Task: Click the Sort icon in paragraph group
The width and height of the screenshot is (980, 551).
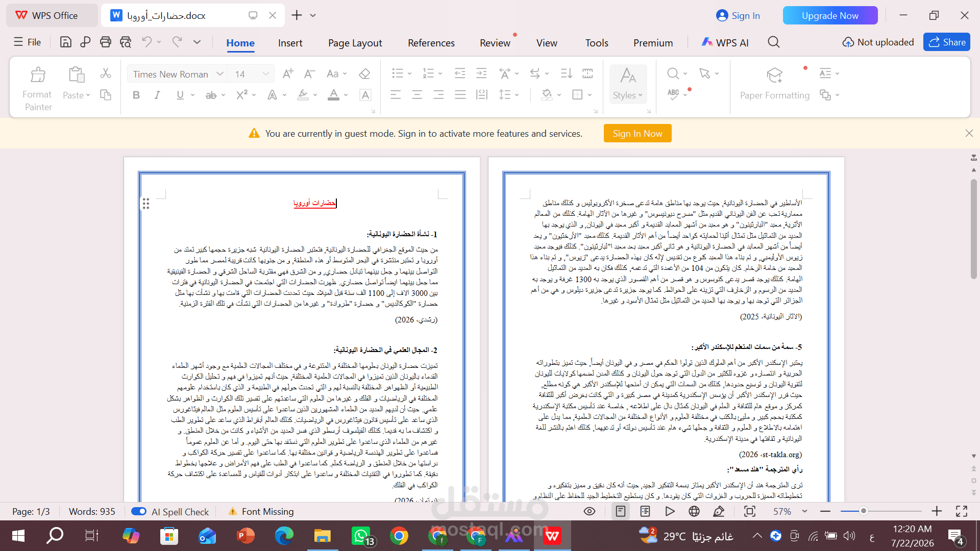Action: pos(566,73)
